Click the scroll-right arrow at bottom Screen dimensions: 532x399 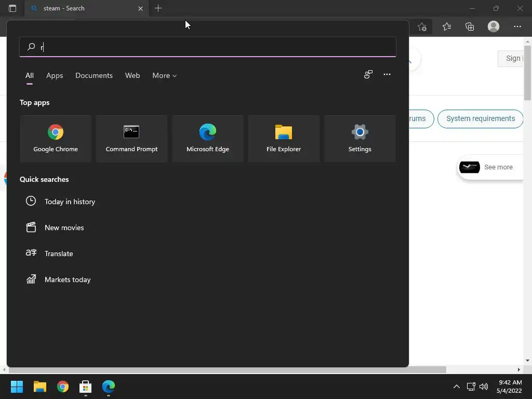pos(519,369)
